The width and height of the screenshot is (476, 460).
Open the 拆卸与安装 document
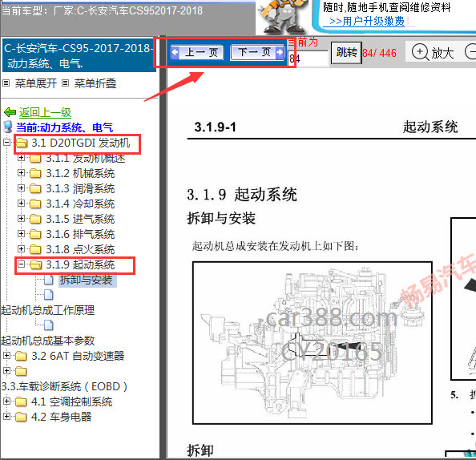(87, 280)
